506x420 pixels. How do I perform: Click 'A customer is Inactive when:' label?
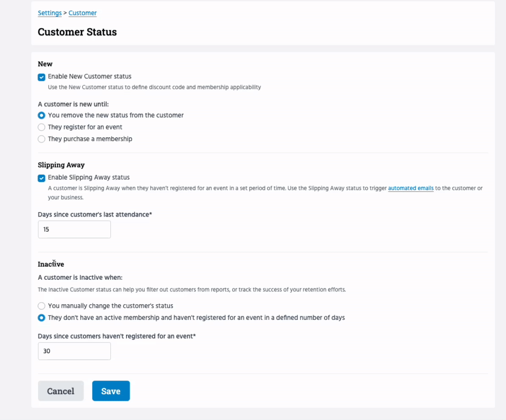80,277
